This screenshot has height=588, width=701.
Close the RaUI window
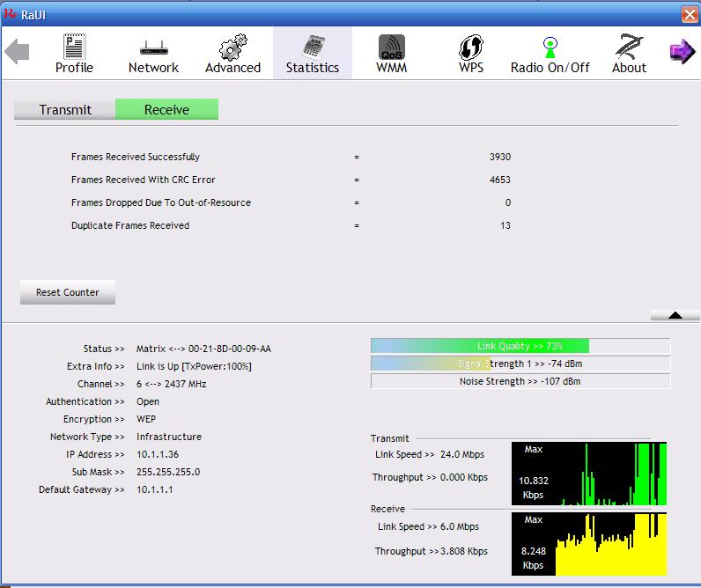[x=689, y=15]
